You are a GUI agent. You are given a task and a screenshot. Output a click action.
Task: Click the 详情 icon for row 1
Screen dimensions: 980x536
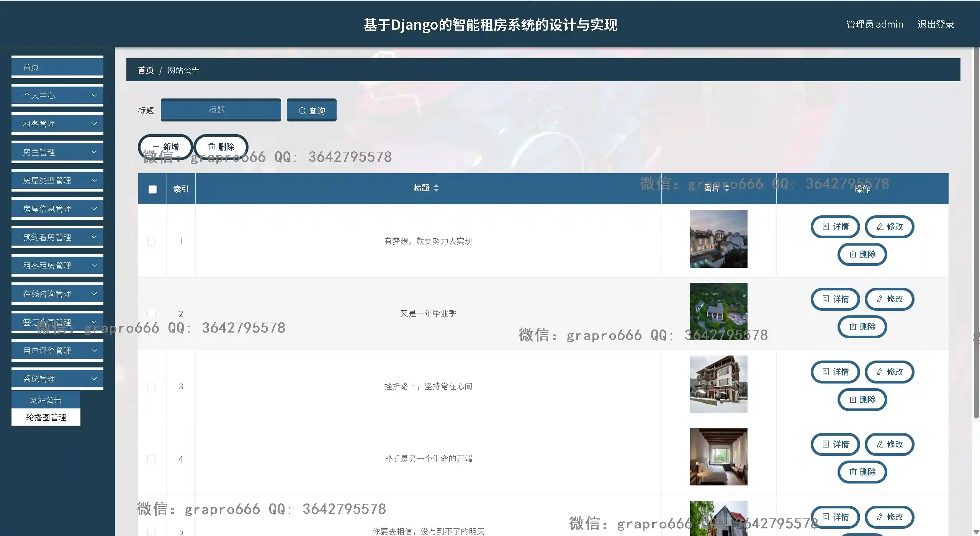826,226
